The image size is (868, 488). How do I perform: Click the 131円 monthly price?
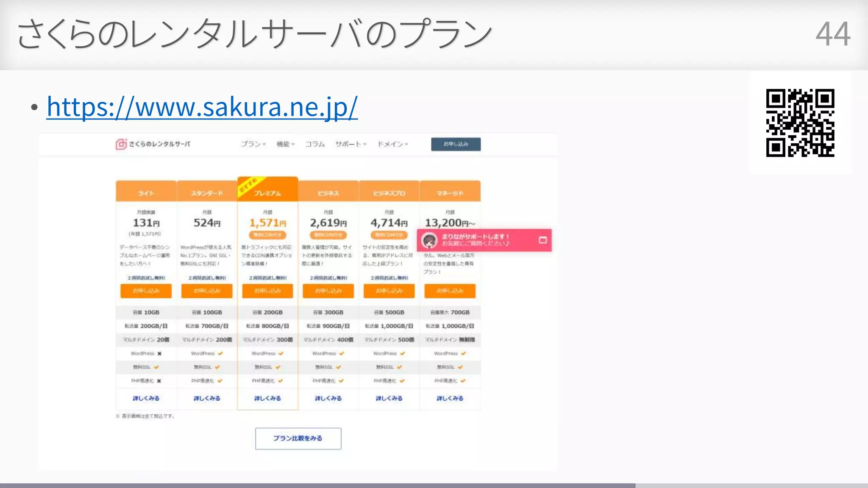[x=146, y=223]
